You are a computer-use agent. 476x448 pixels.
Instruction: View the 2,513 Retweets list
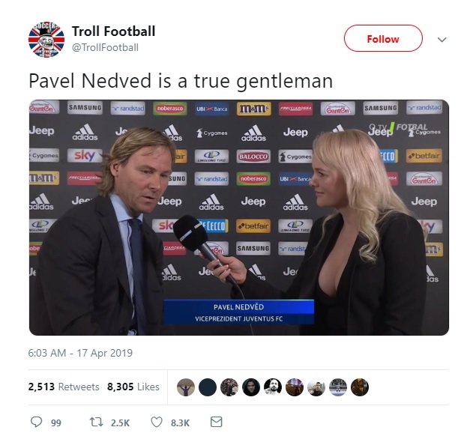[x=64, y=387]
